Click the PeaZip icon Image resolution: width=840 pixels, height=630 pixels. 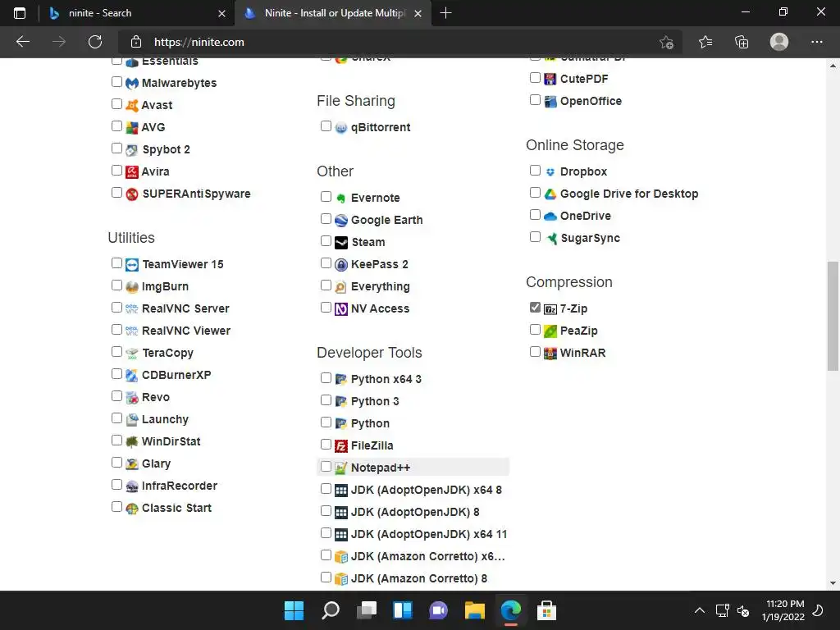[x=550, y=331]
